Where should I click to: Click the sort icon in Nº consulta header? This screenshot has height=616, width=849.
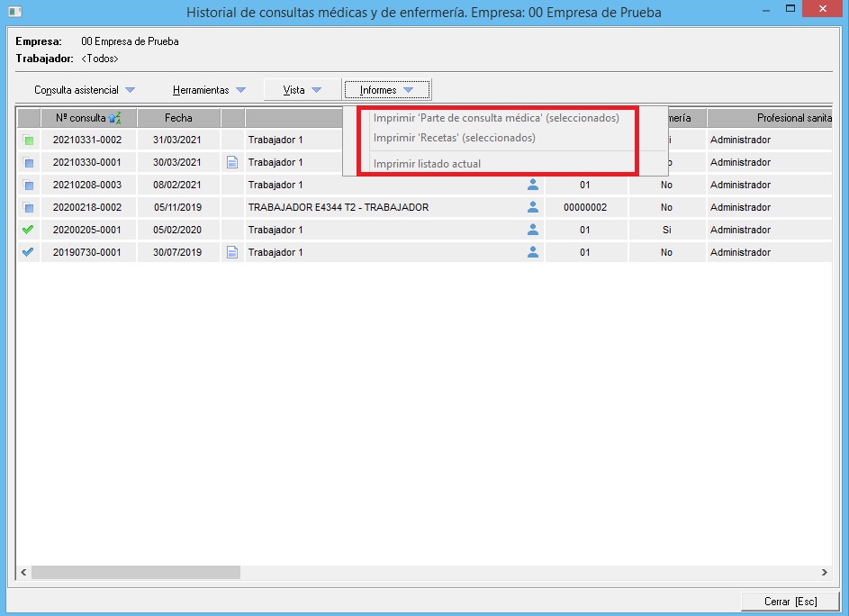pos(114,118)
